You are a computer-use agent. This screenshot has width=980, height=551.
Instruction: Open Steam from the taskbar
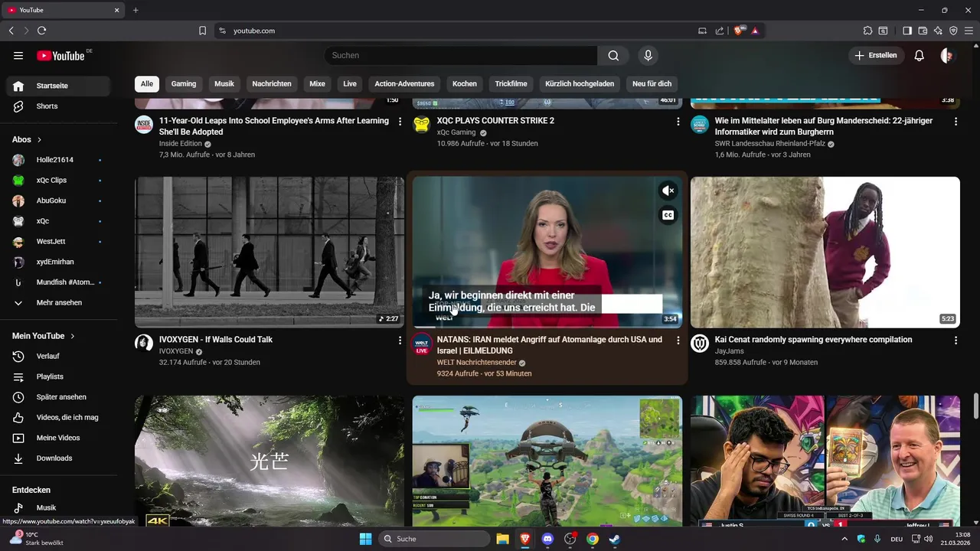point(615,539)
